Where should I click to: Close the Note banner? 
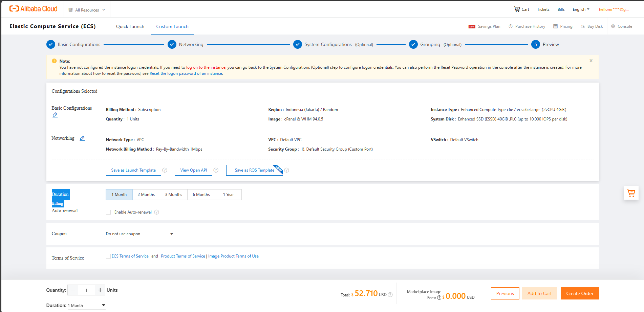591,61
